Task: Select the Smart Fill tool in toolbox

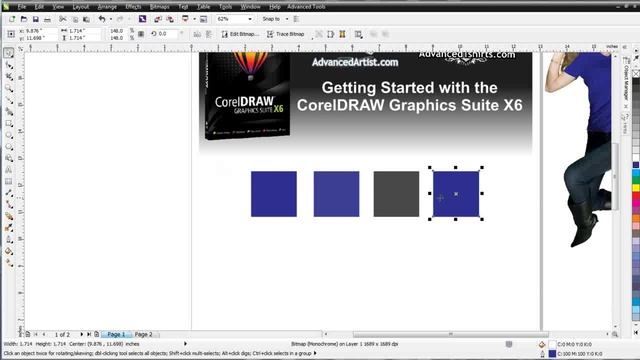Action: coord(9,111)
